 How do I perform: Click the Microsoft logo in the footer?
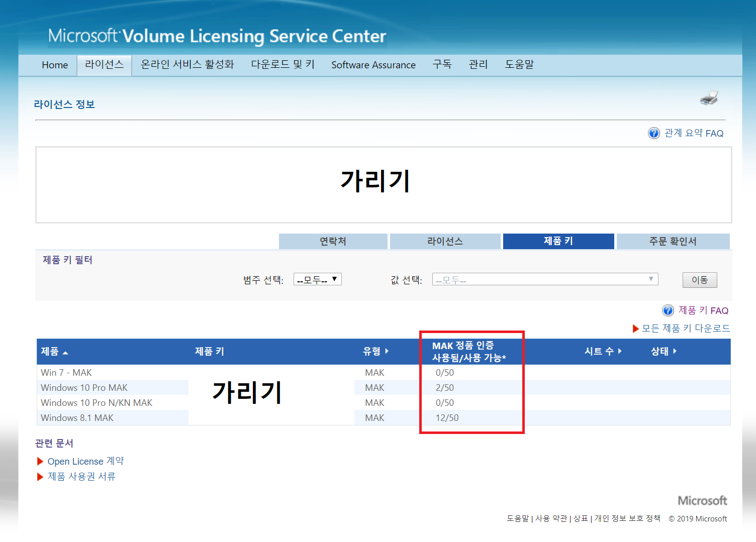[702, 501]
